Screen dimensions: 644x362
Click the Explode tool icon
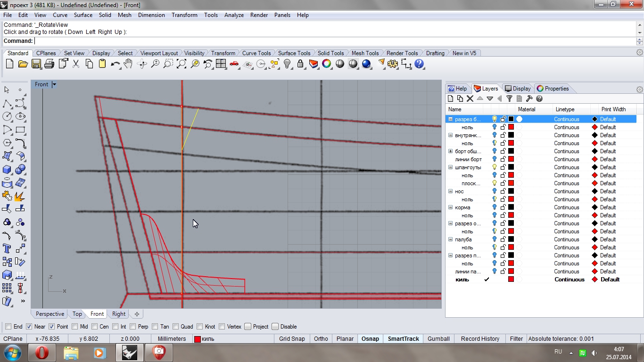pyautogui.click(x=20, y=196)
